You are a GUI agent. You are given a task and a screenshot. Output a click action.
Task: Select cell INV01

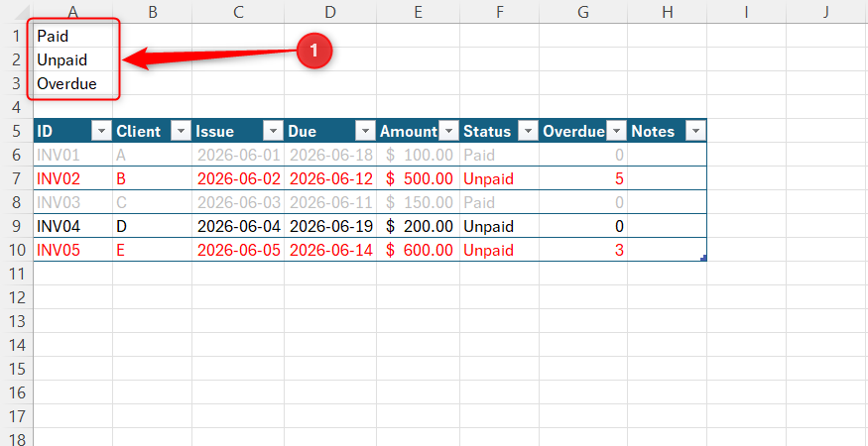pos(73,155)
